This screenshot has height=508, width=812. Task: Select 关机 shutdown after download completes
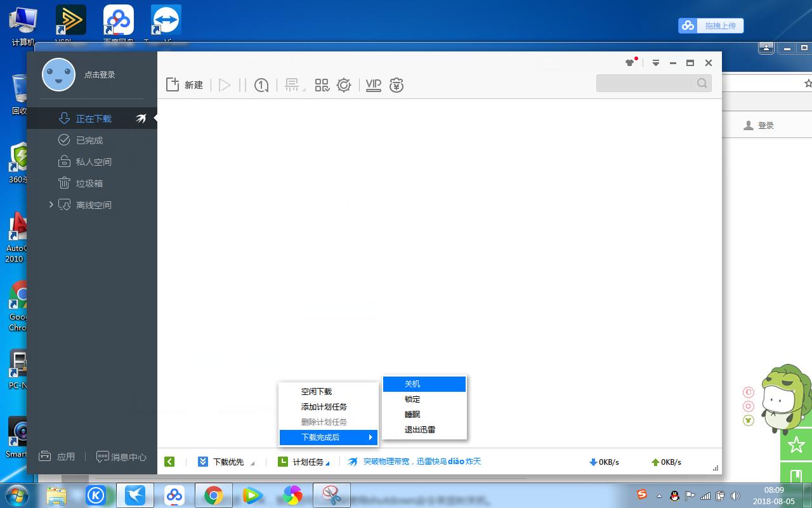click(x=412, y=384)
